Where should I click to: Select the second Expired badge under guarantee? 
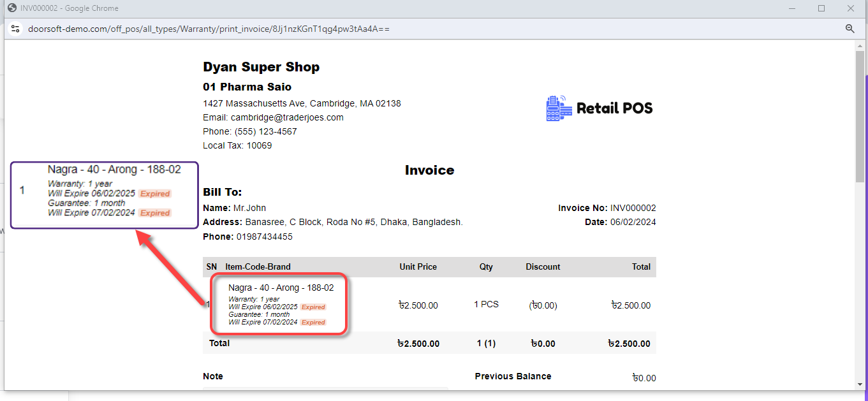coord(313,322)
